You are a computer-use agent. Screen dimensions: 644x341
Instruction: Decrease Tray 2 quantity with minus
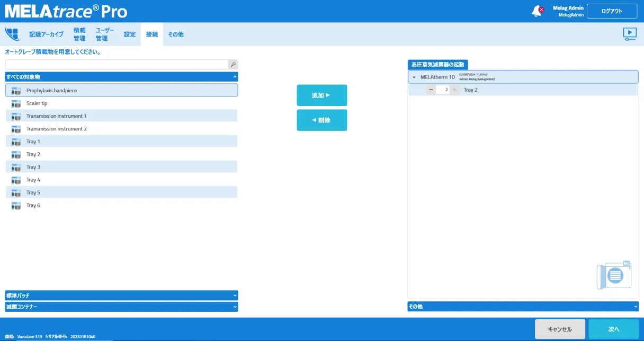[431, 90]
